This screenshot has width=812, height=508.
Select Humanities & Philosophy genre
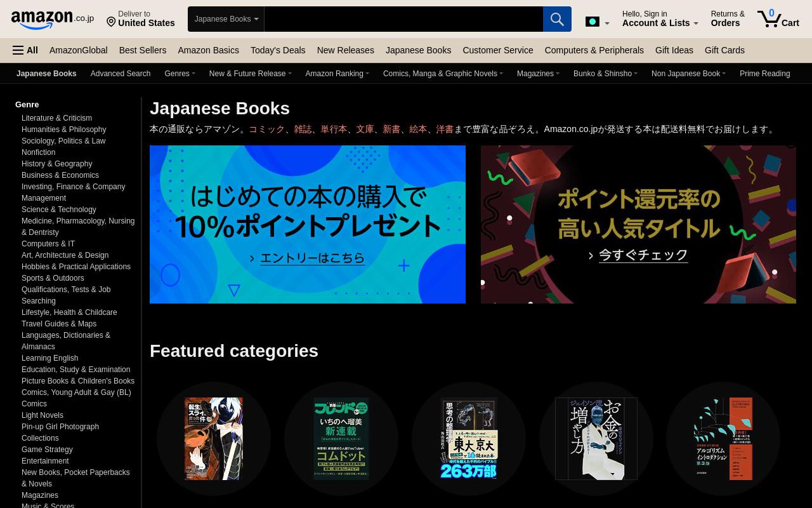[63, 130]
